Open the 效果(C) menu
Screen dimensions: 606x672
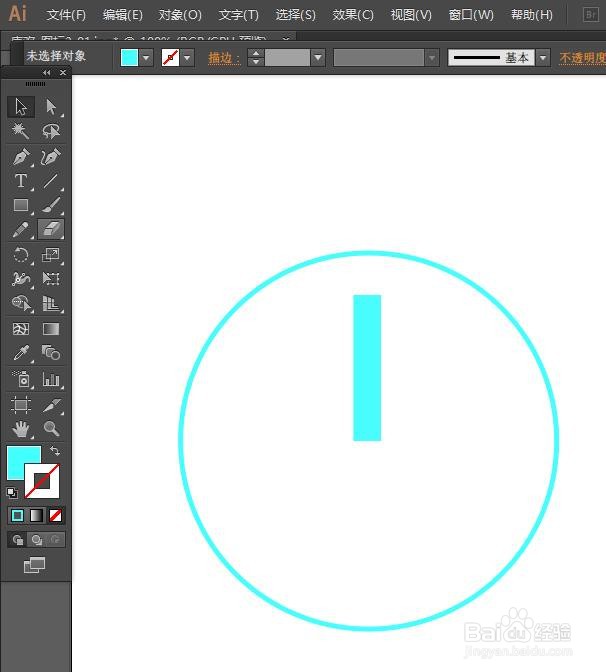click(x=353, y=15)
